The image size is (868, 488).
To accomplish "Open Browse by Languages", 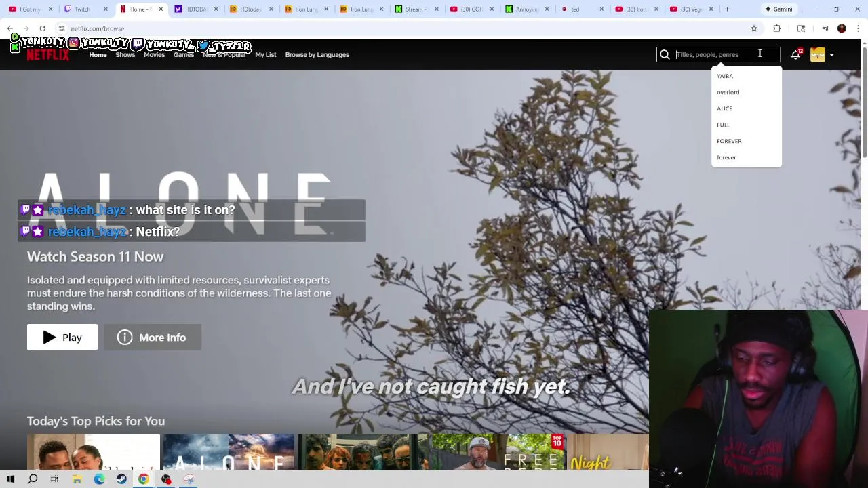I will [x=317, y=55].
